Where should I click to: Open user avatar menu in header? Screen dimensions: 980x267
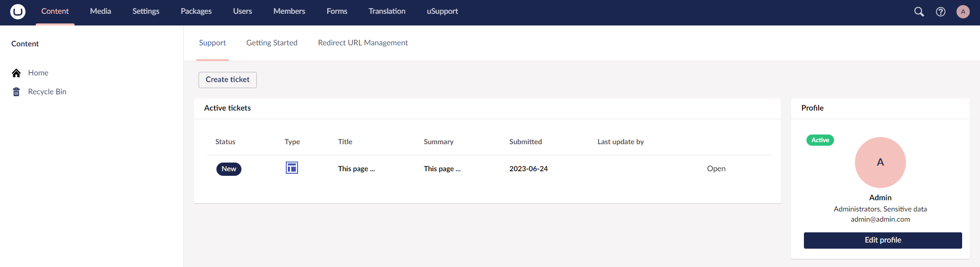click(963, 12)
